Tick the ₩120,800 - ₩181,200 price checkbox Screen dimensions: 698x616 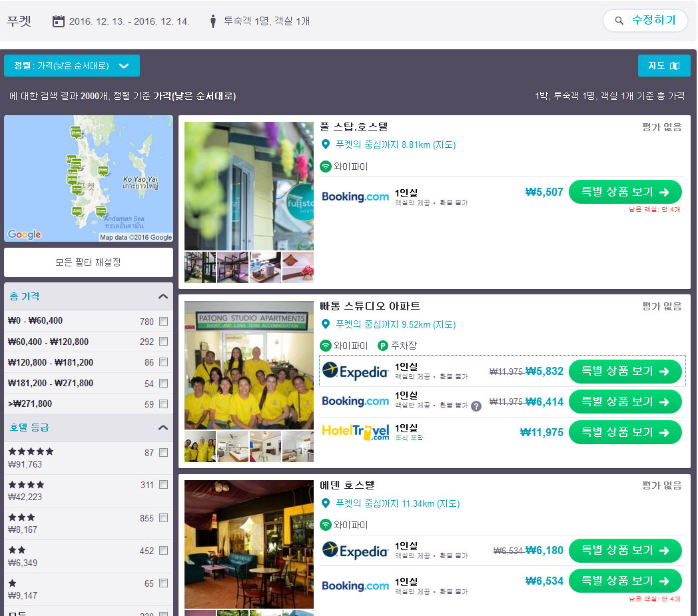pyautogui.click(x=163, y=362)
